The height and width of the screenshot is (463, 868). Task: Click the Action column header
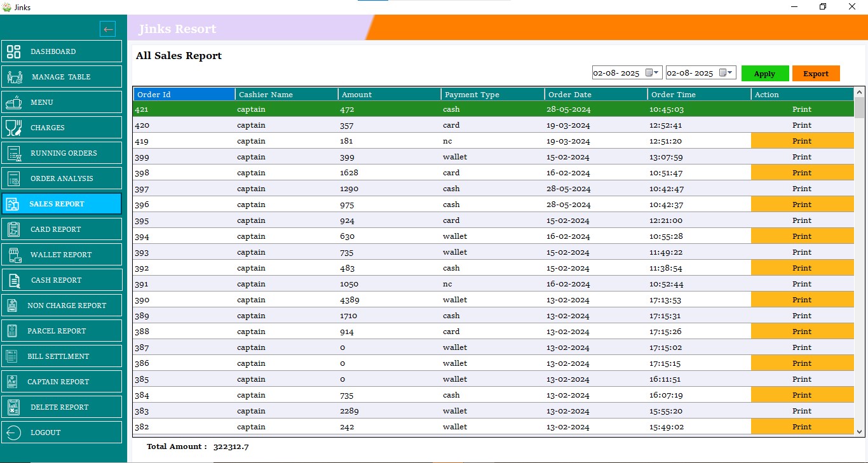802,95
